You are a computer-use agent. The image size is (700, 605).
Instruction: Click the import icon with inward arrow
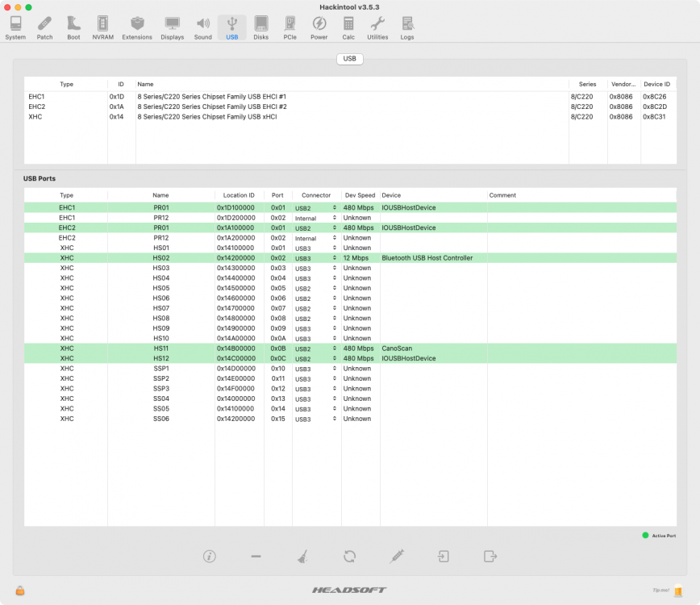pyautogui.click(x=444, y=557)
